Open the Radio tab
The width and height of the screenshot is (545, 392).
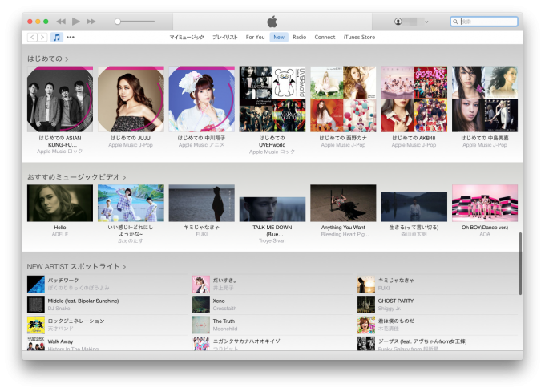point(299,37)
